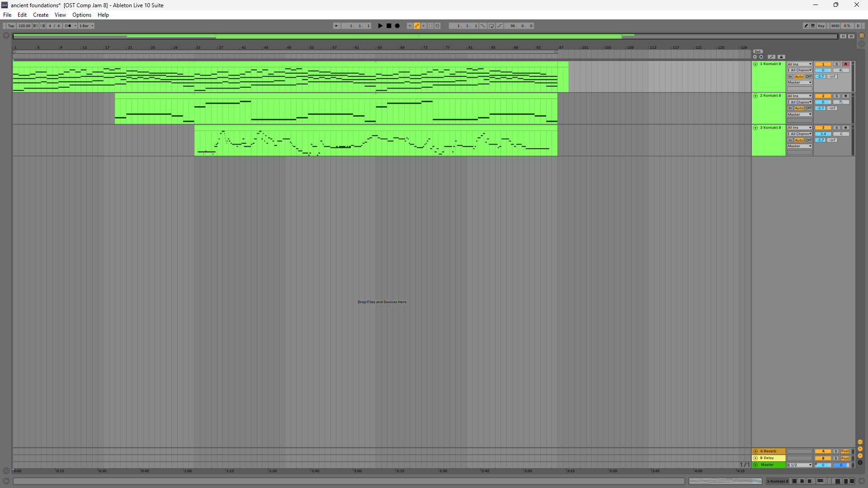This screenshot has height=488, width=868.
Task: Click the Master track volume slider
Action: click(823, 465)
